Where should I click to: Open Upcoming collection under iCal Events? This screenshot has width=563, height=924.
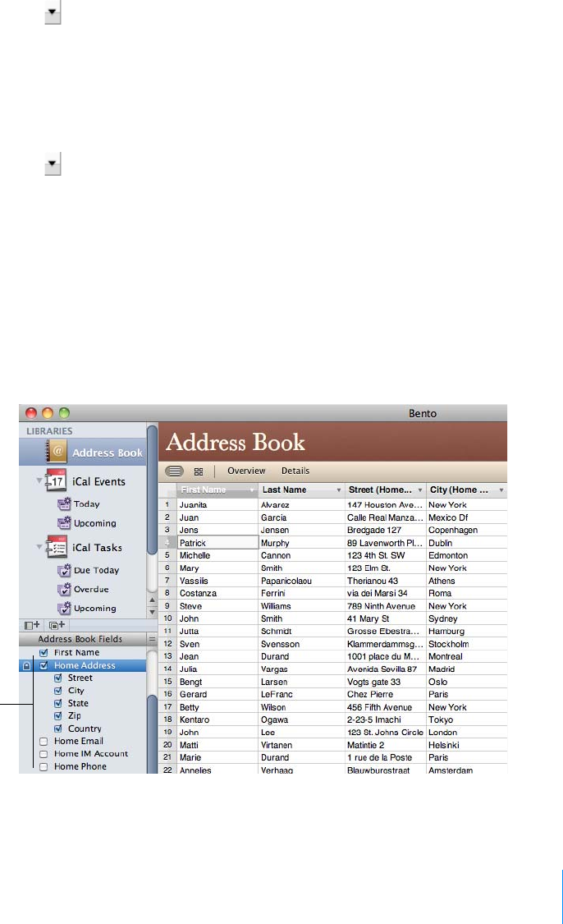tap(64, 522)
